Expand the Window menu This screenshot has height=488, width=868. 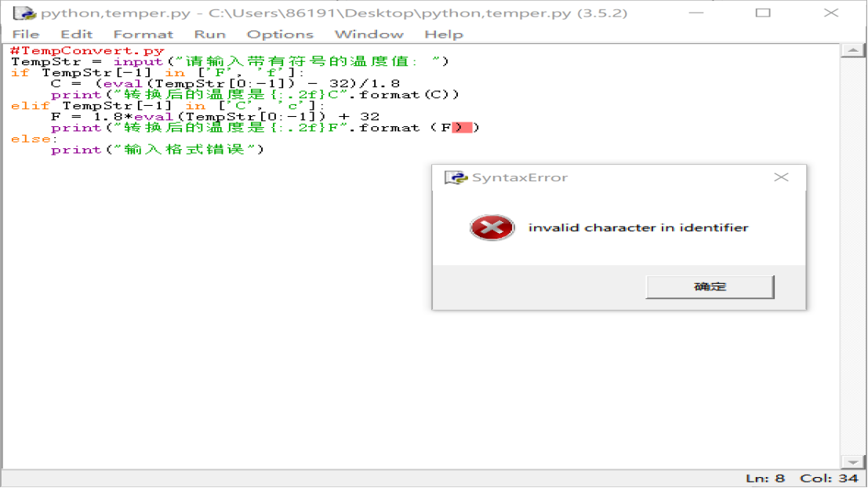click(x=369, y=35)
